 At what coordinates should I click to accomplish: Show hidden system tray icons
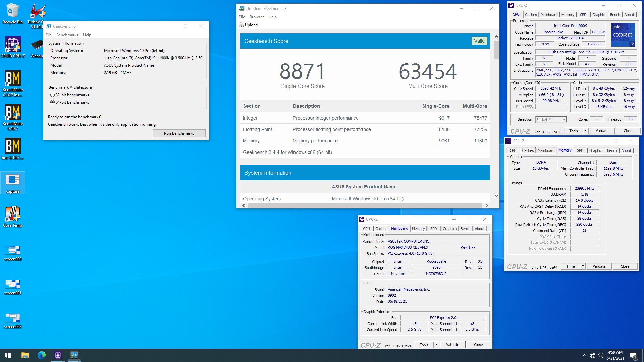click(584, 355)
